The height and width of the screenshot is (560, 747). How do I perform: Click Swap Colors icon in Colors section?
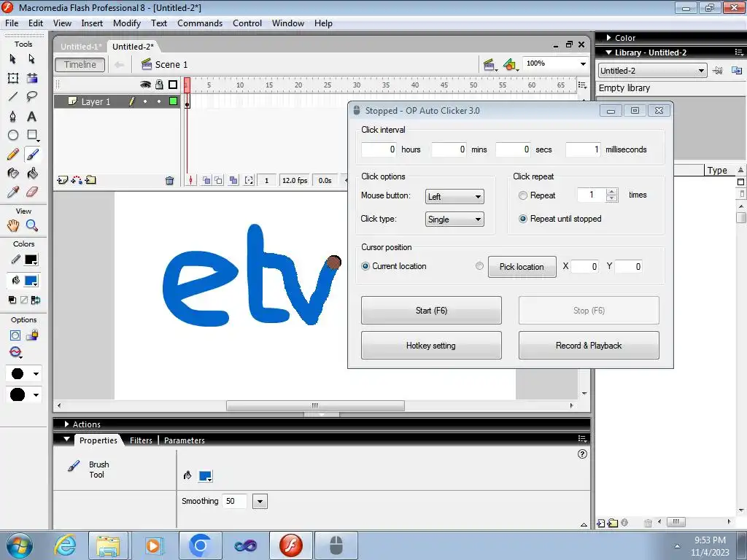click(36, 300)
